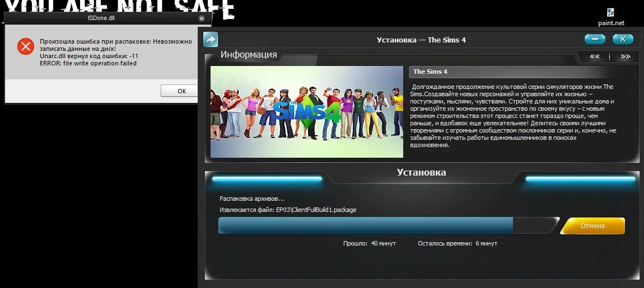Click OK in the ISDone.dll error dialog
Screen dimensions: 644x288
[181, 91]
